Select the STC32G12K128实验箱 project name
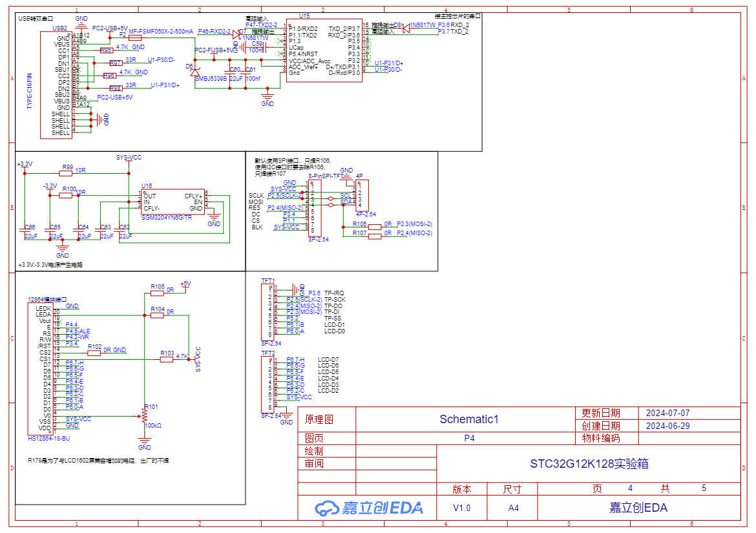The height and width of the screenshot is (533, 756). coord(589,464)
